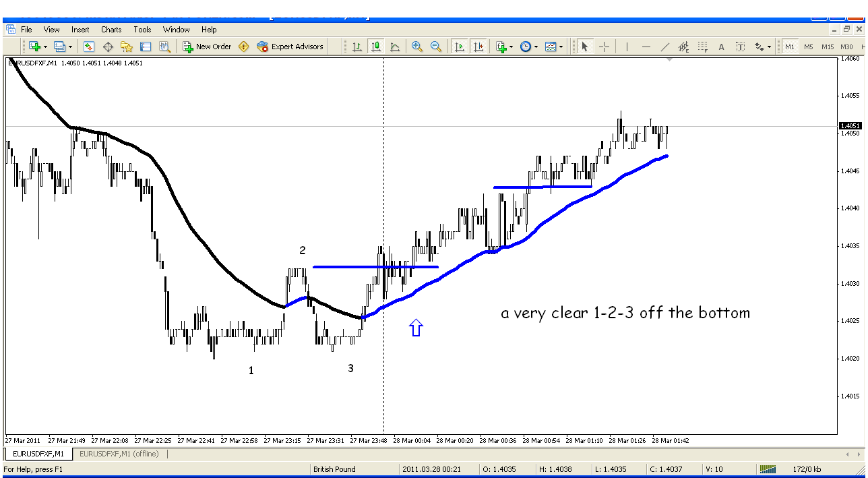This screenshot has width=868, height=478.
Task: Switch to M30 timeframe
Action: coord(847,47)
